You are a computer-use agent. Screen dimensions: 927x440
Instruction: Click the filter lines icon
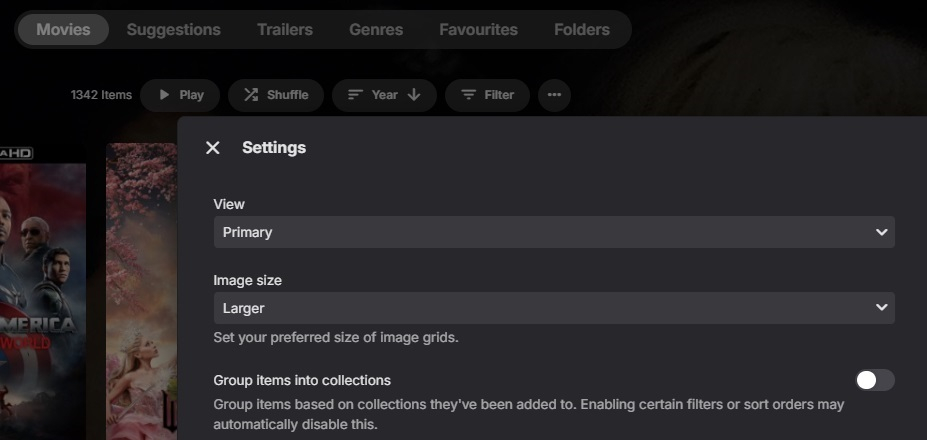pos(468,95)
